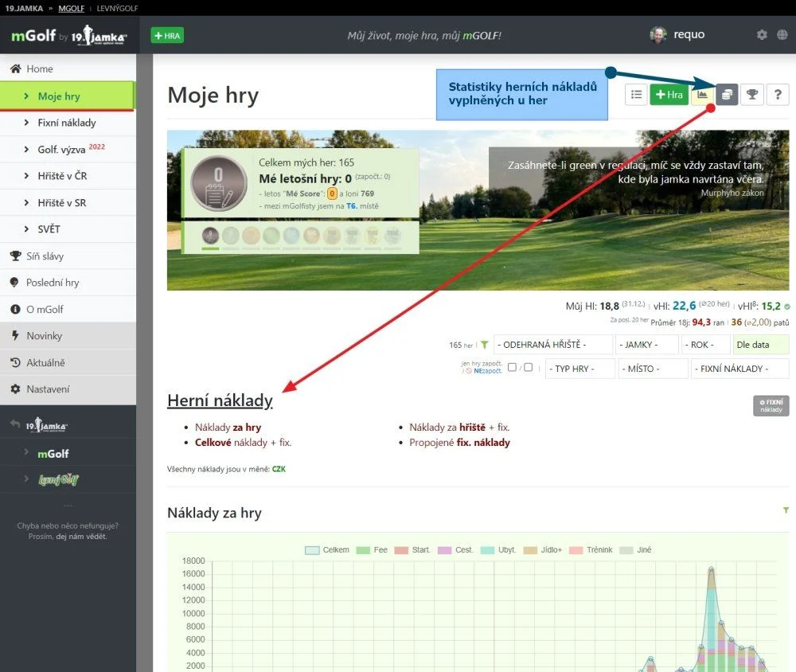Click the golf ball icon beside Poslední hry
The height and width of the screenshot is (672, 796).
(14, 283)
